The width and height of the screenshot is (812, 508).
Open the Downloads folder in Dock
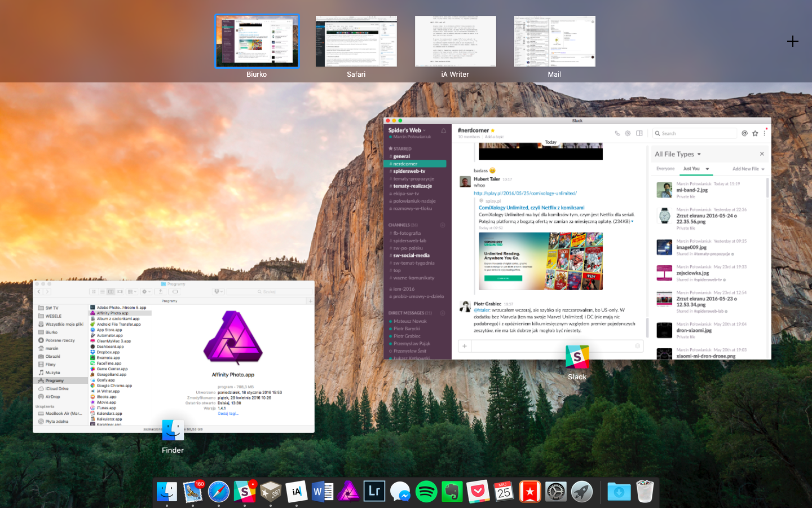tap(619, 492)
